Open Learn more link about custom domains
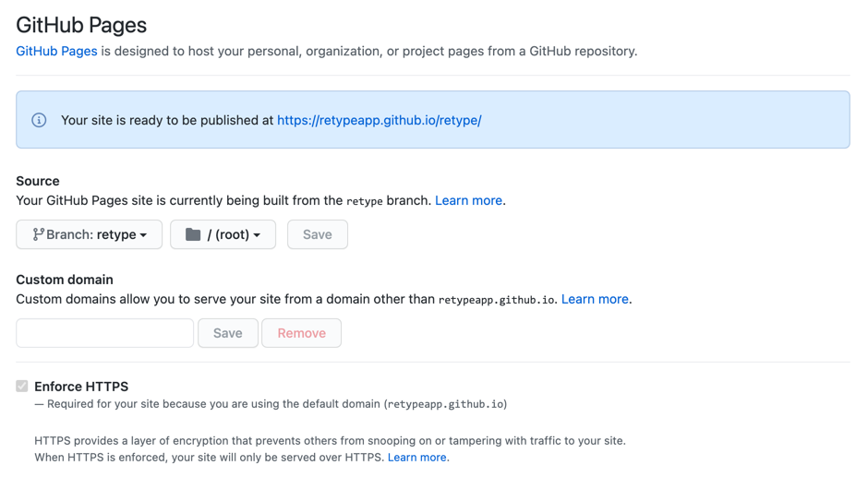Image resolution: width=868 pixels, height=489 pixels. pos(595,299)
